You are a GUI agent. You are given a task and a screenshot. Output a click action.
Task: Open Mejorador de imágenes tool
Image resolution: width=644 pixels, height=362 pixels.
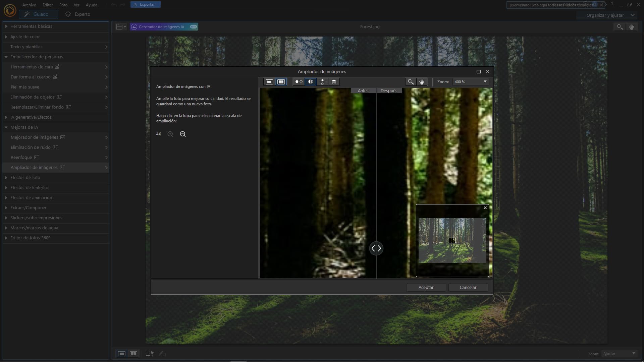click(56, 137)
